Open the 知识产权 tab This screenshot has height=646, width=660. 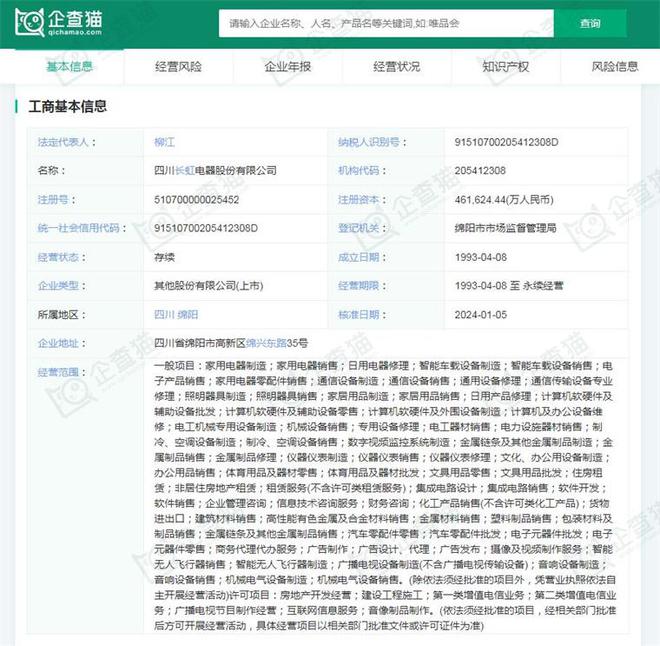point(506,66)
